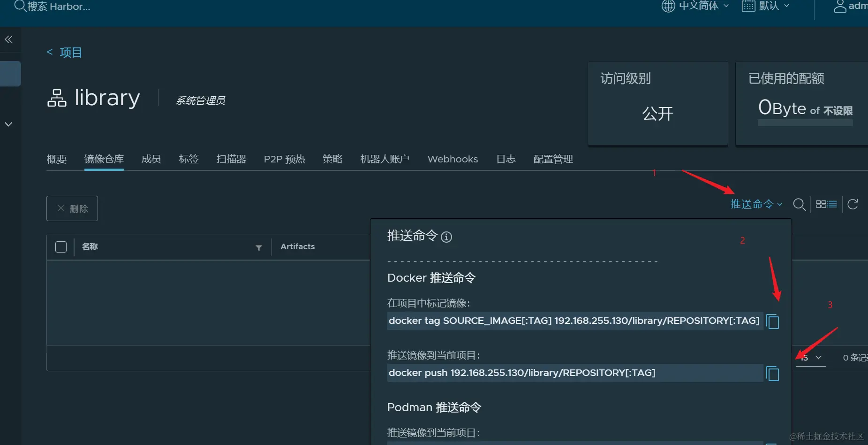Click the 名称 column header
Screen dimensions: 868x445
click(x=90, y=247)
